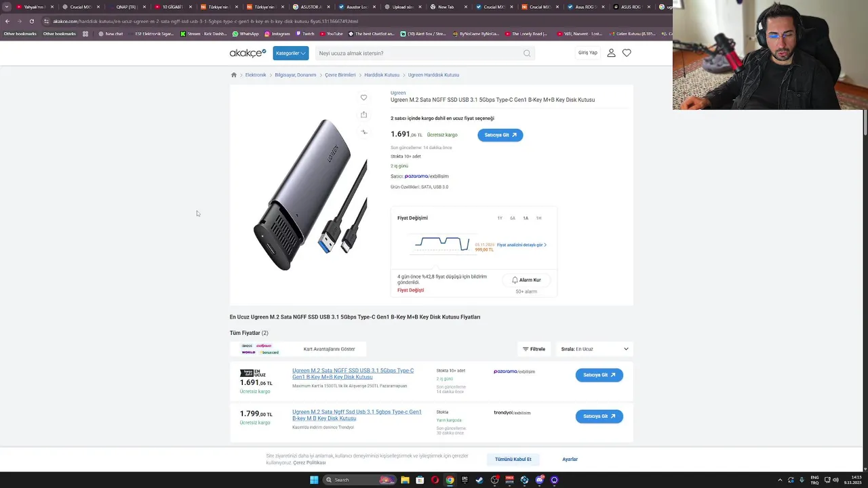Viewport: 868px width, 488px height.
Task: Open Microsoft Store from the taskbar
Action: point(420,480)
